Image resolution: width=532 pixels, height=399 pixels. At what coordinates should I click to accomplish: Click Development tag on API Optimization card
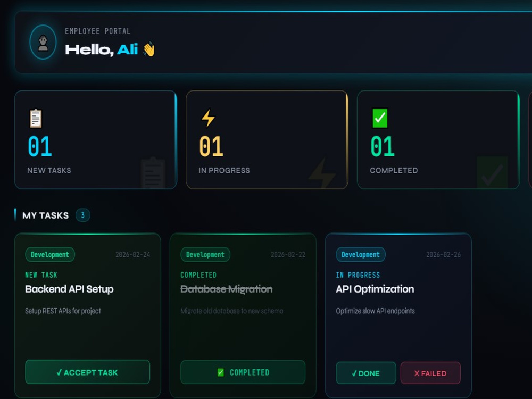(x=361, y=254)
